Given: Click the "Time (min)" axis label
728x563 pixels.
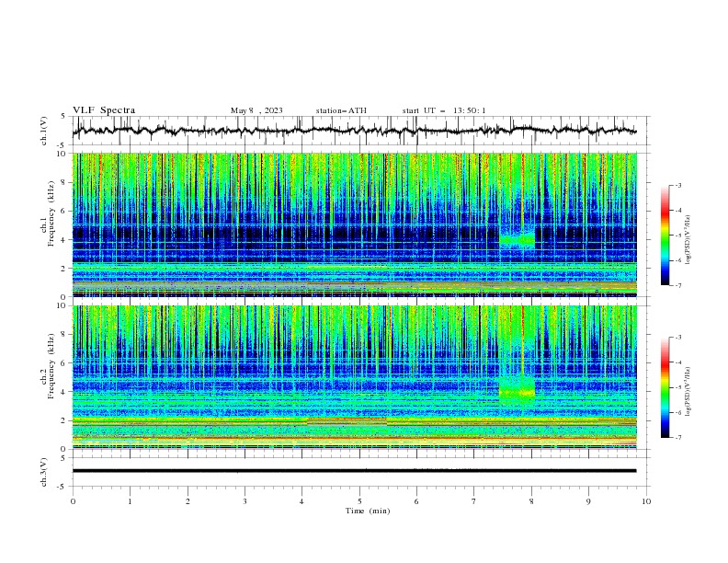Looking at the screenshot, I should [x=368, y=511].
